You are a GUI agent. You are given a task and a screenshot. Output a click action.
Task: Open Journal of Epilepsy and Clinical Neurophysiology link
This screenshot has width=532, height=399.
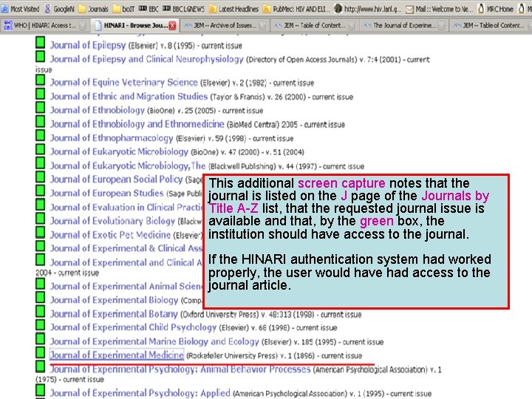(146, 59)
